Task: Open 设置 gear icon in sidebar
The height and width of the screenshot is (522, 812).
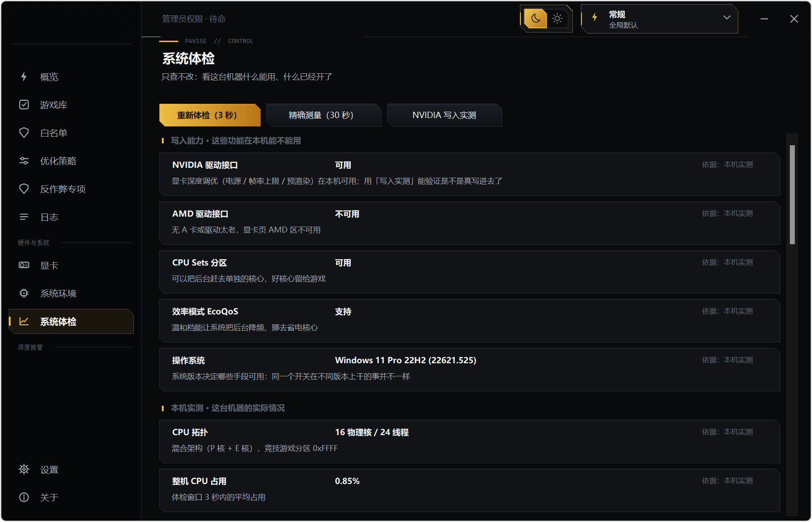Action: 24,469
